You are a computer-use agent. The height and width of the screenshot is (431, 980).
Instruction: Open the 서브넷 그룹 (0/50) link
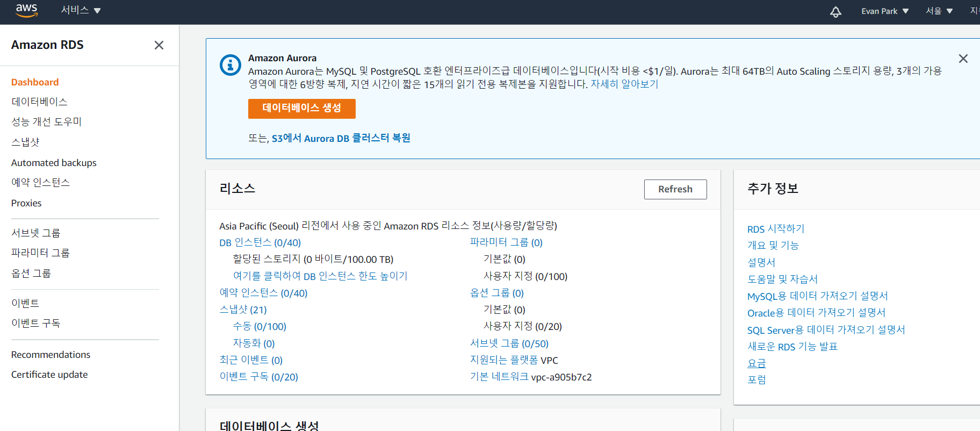pos(509,343)
